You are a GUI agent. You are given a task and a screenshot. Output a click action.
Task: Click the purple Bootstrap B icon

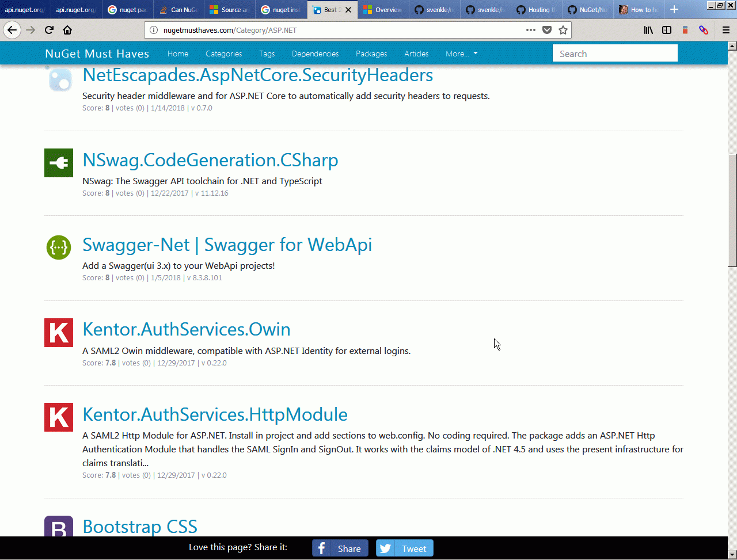[59, 527]
